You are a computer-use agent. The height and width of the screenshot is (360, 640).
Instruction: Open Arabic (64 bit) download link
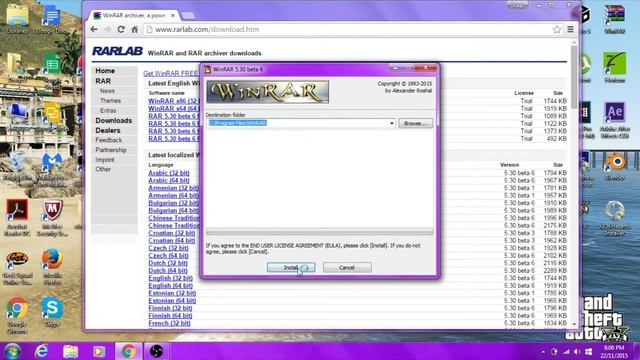click(x=169, y=180)
